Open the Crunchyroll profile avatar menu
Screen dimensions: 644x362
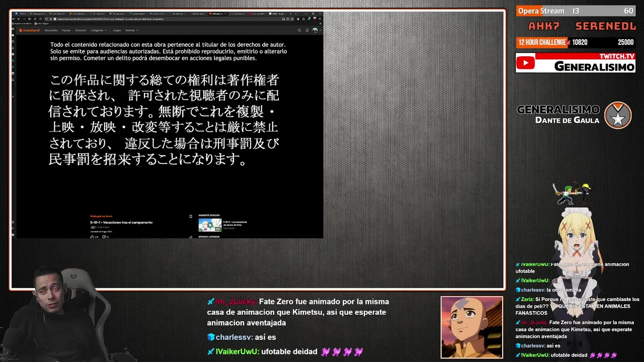pyautogui.click(x=315, y=30)
